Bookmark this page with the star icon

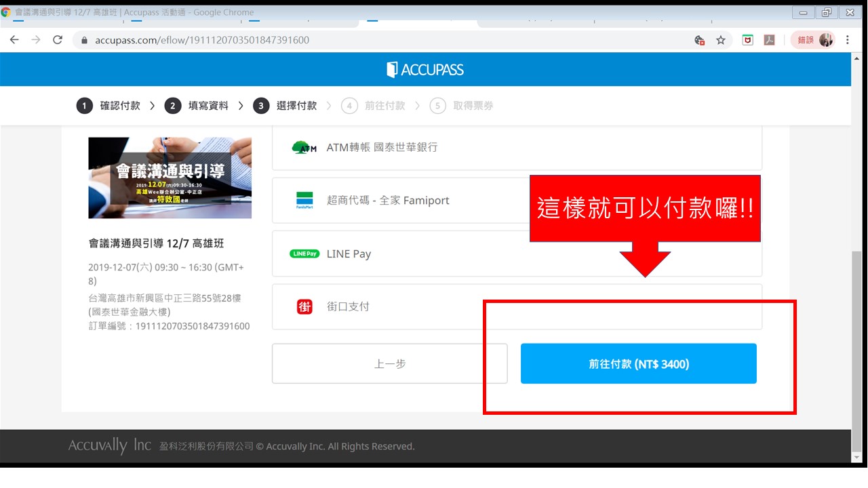coord(721,40)
